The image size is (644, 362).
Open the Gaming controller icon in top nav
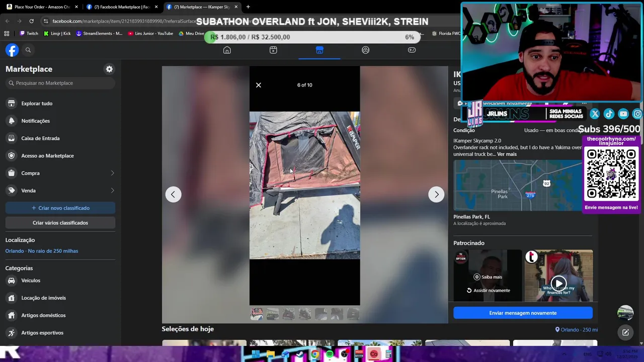[412, 50]
